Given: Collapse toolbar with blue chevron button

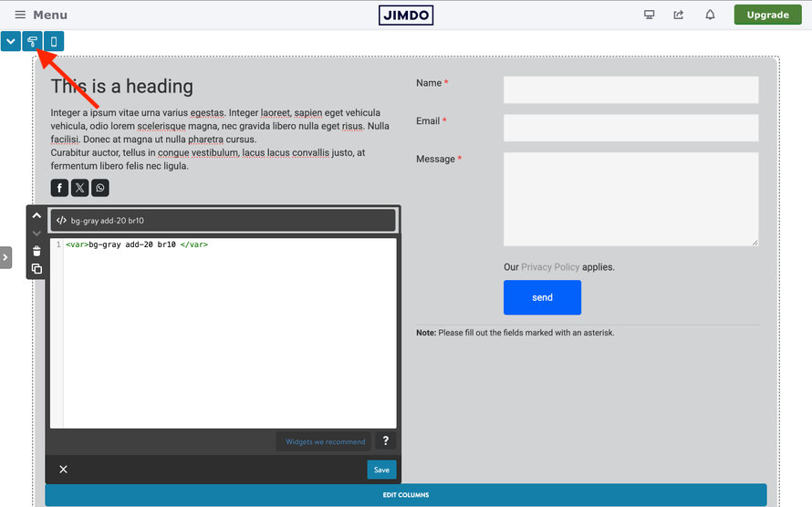Looking at the screenshot, I should tap(10, 41).
